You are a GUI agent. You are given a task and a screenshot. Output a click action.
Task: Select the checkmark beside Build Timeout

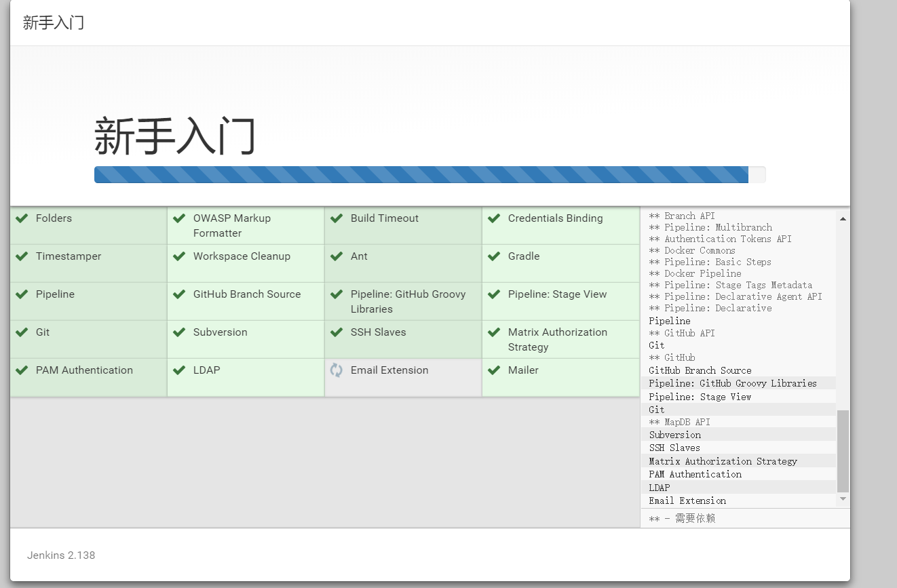click(x=337, y=218)
